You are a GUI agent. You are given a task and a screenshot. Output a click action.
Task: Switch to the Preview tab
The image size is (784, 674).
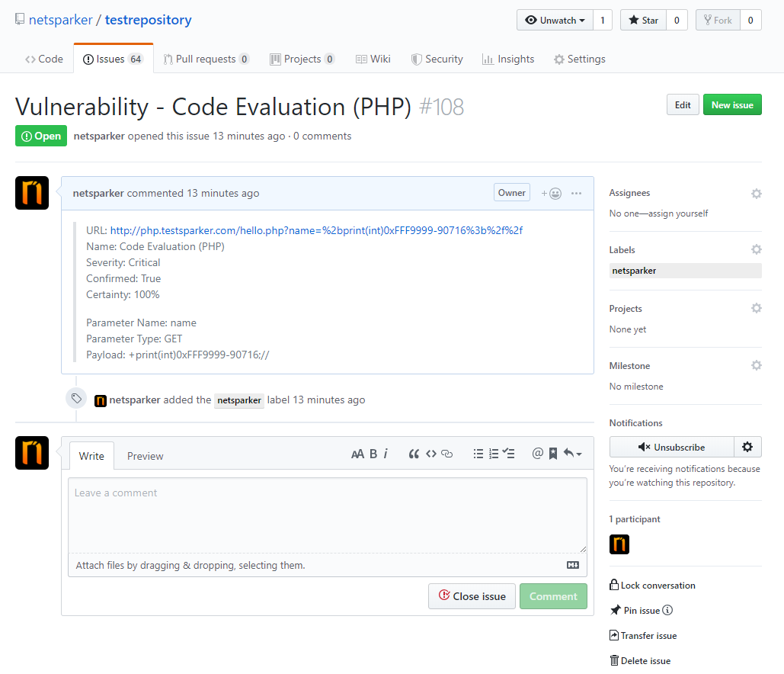tap(145, 456)
